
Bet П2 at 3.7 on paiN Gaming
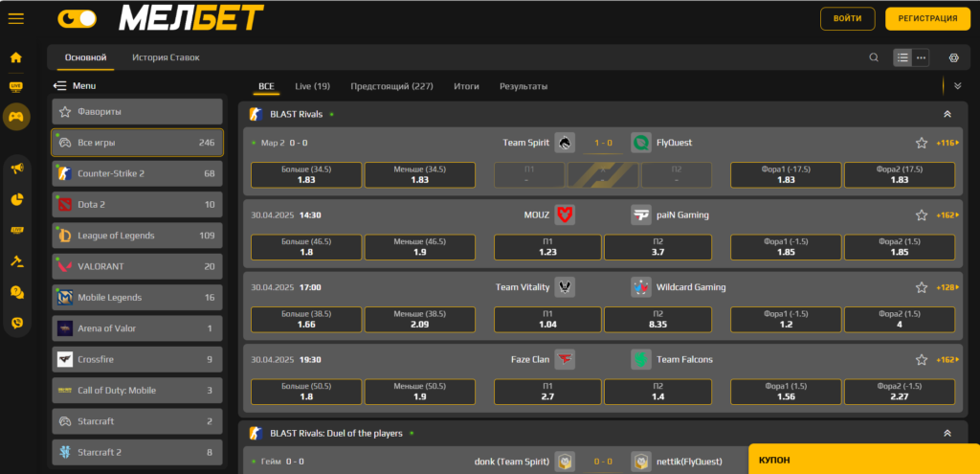click(657, 247)
